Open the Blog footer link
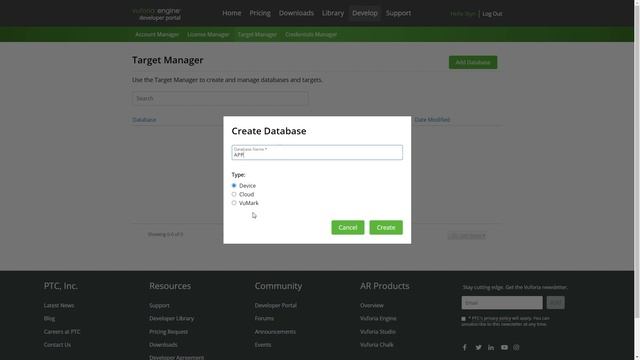 coord(49,318)
